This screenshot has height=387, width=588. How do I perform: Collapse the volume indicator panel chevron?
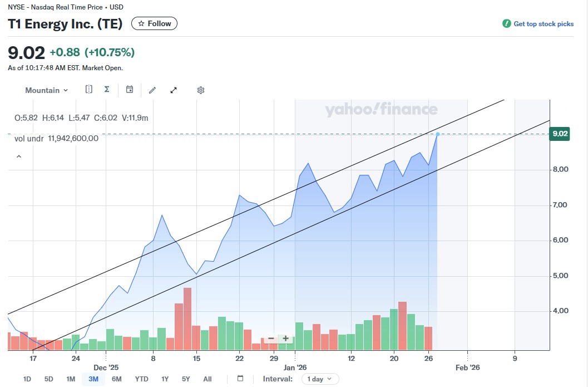[19, 157]
